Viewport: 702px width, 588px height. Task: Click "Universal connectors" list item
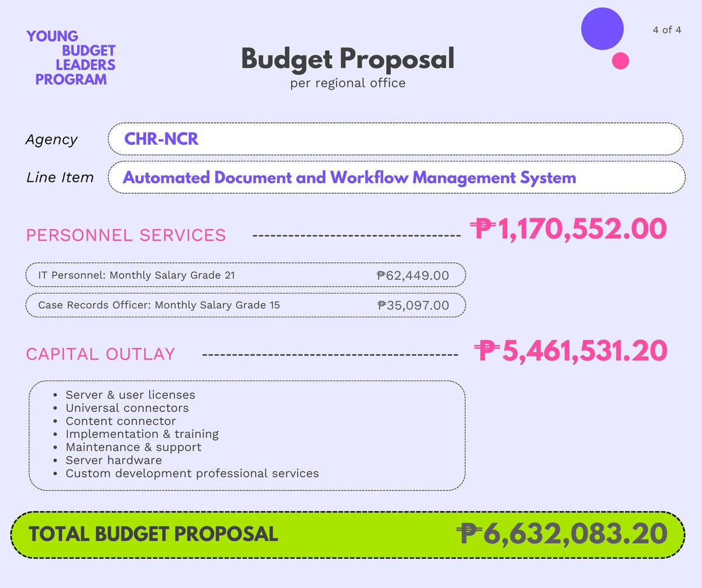tap(128, 408)
